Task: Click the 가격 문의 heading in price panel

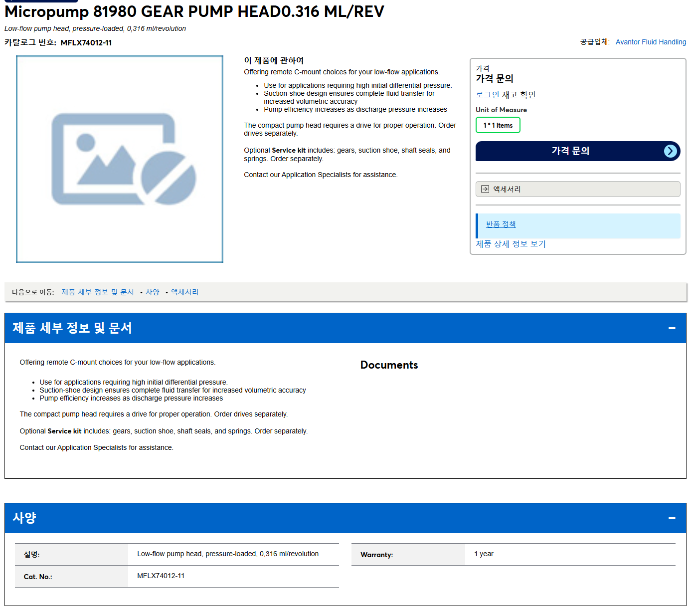Action: click(495, 78)
